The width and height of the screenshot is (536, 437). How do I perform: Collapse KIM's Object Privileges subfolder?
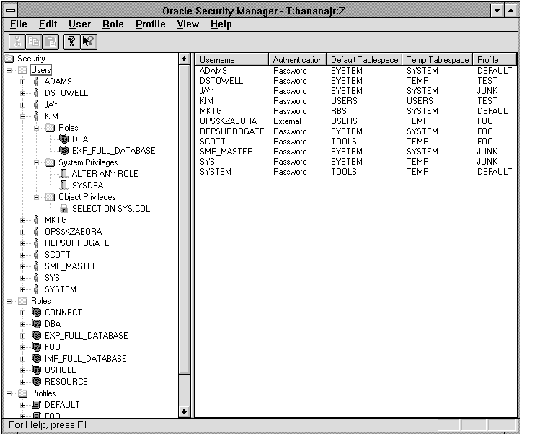(36, 197)
